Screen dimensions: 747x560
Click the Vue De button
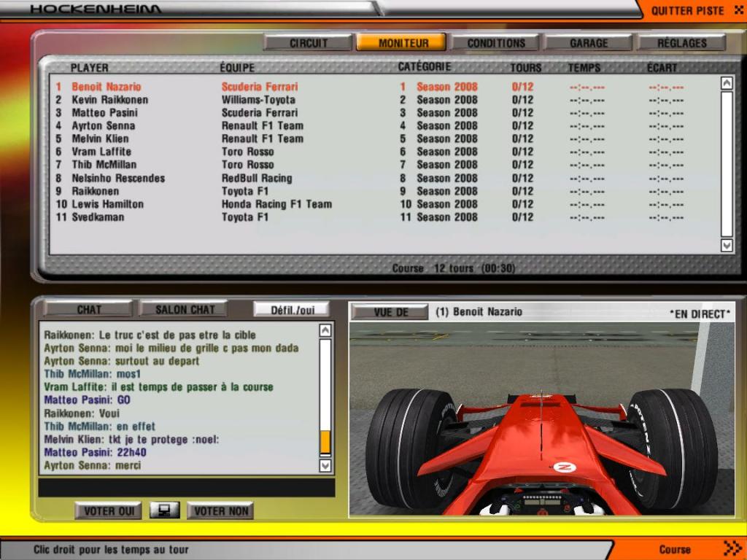(x=390, y=312)
